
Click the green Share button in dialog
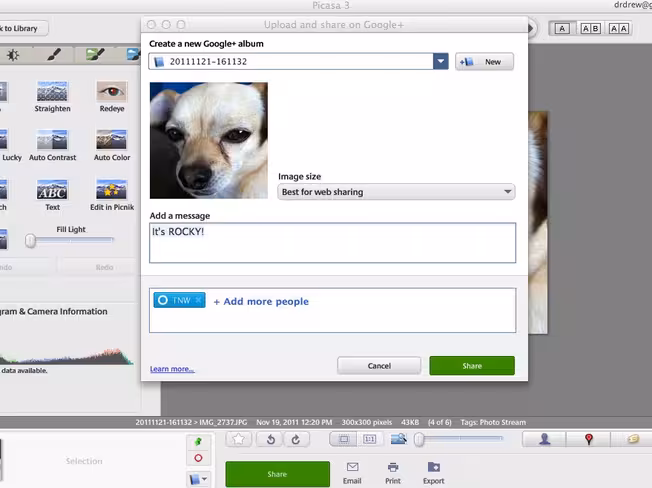[472, 366]
